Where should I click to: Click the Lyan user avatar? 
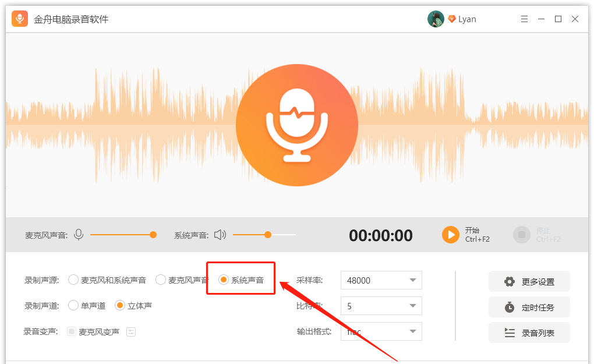(436, 18)
